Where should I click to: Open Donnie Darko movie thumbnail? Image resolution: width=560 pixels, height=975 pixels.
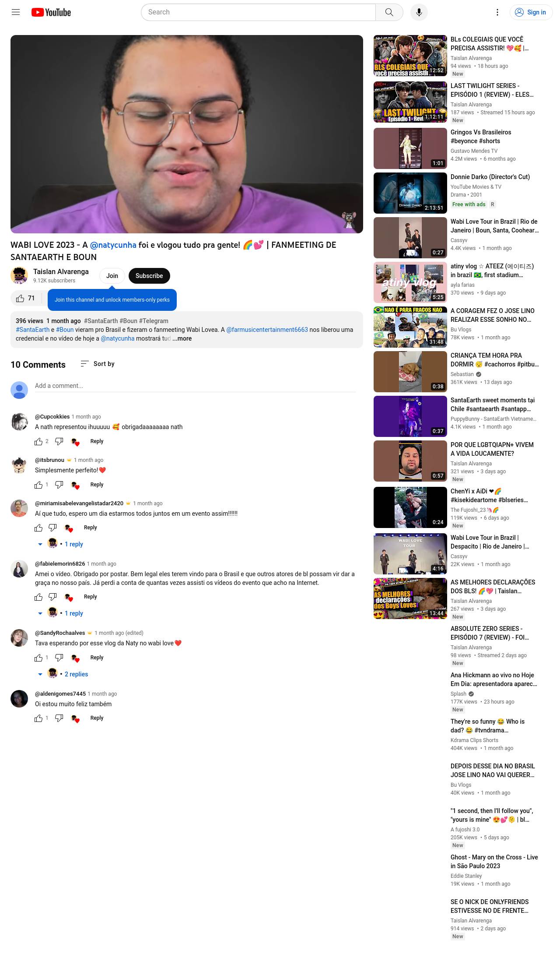coord(410,193)
